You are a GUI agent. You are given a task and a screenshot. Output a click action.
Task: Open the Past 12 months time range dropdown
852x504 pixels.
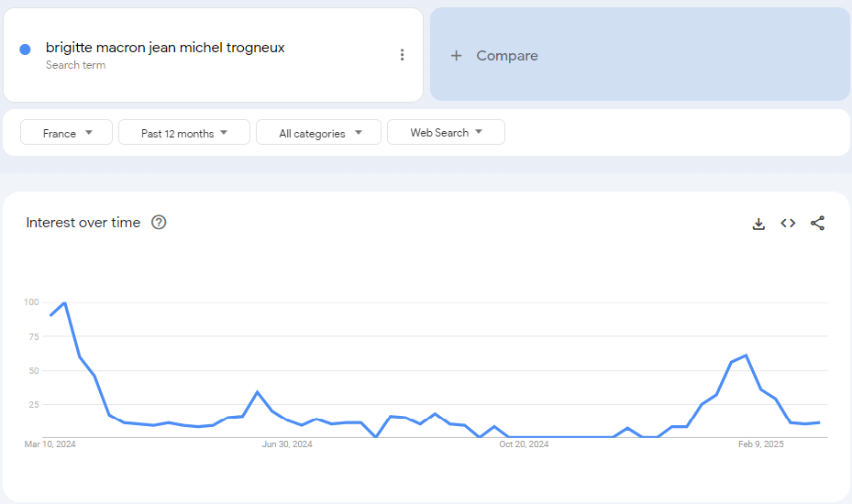pos(184,133)
